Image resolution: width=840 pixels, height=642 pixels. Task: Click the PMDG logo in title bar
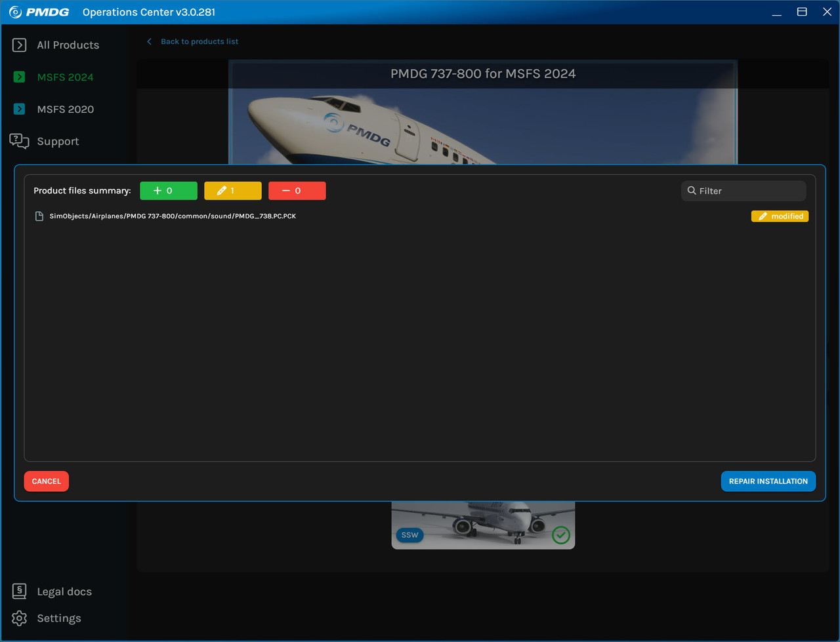coord(39,12)
